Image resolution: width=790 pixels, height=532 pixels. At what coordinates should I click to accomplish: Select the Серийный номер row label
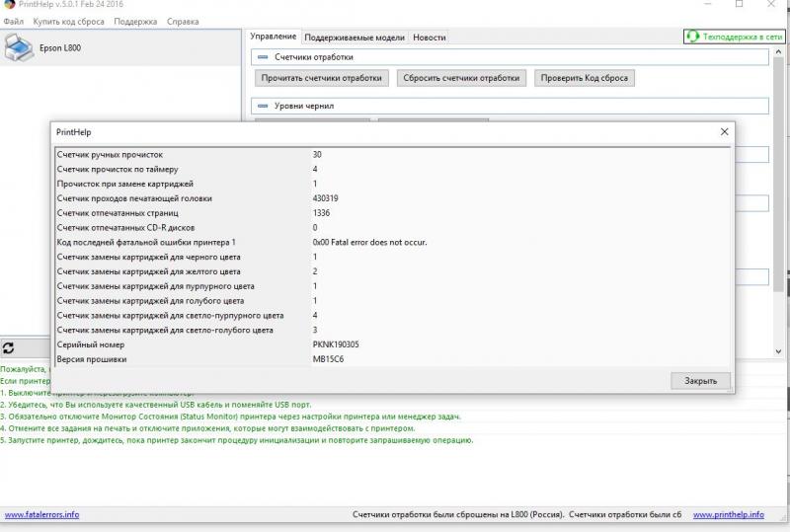point(91,344)
